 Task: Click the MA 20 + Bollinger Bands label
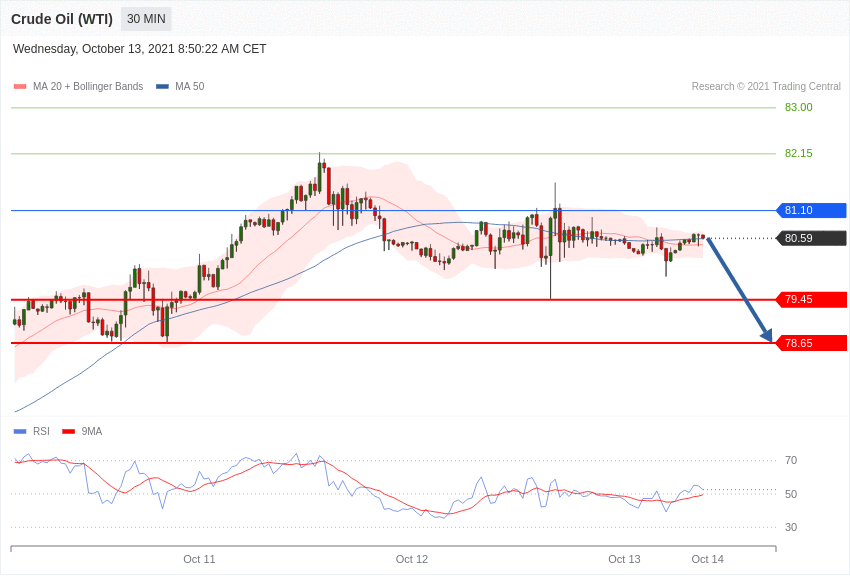point(88,87)
